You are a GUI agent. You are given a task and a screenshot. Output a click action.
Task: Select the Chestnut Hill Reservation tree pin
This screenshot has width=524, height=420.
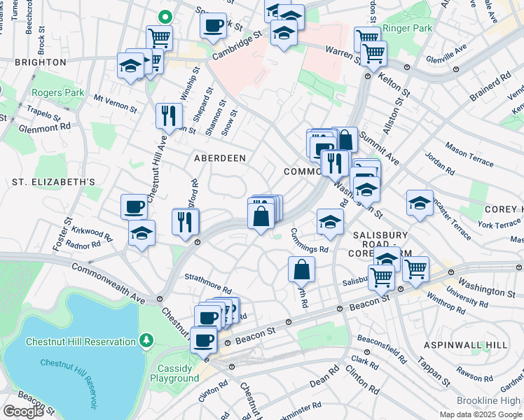pyautogui.click(x=146, y=340)
